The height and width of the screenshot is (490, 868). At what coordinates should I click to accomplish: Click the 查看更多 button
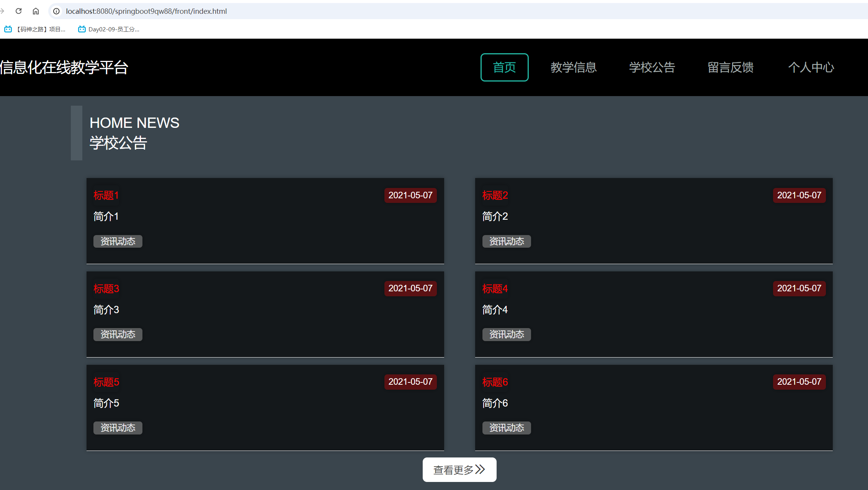(x=459, y=469)
